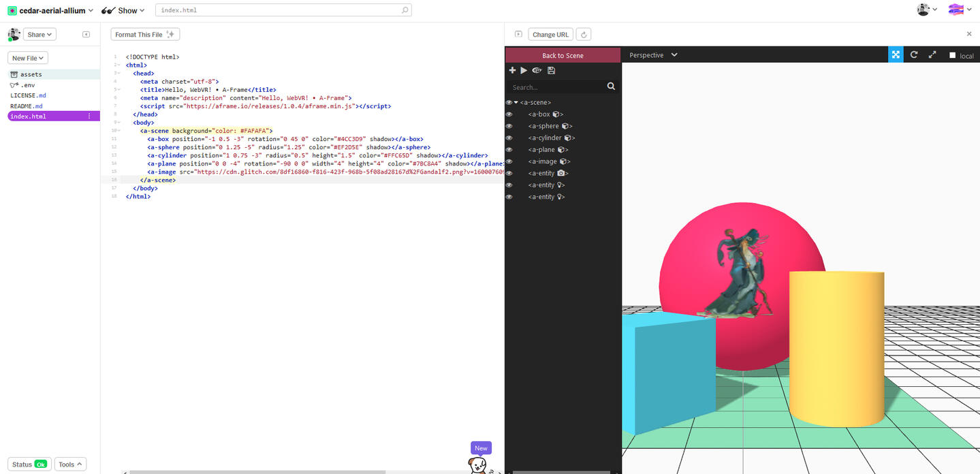Select the rotate transform tool icon

click(x=914, y=55)
